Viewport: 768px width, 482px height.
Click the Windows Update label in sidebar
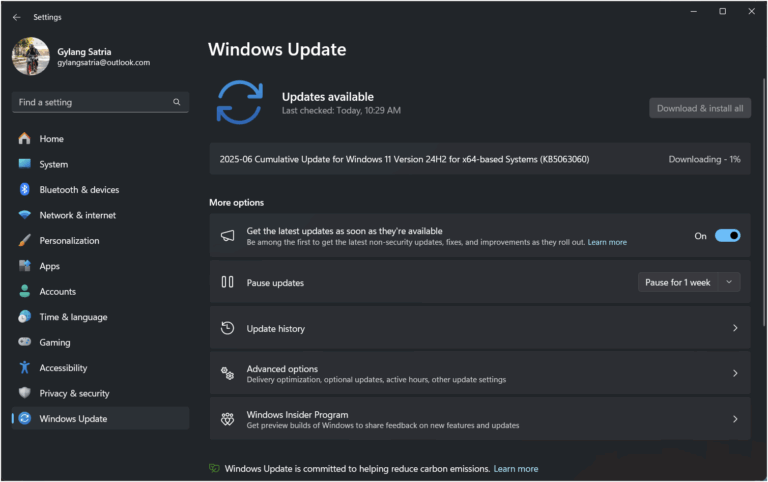[73, 419]
